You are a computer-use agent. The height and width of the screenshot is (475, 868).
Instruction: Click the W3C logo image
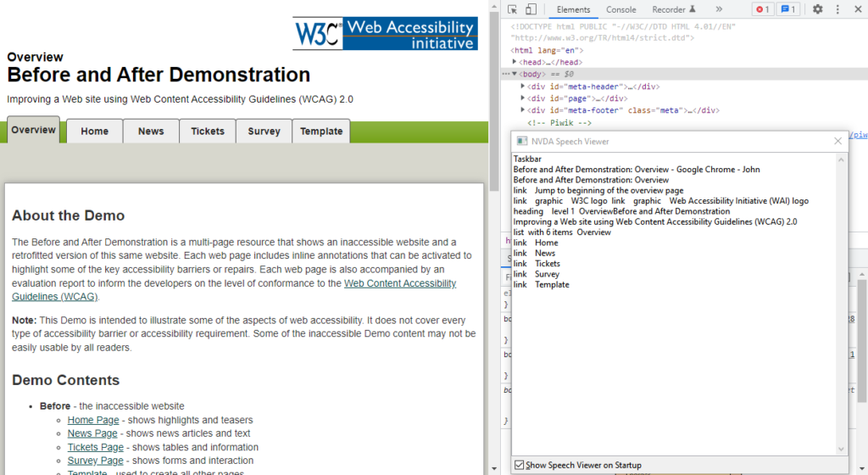pos(318,34)
